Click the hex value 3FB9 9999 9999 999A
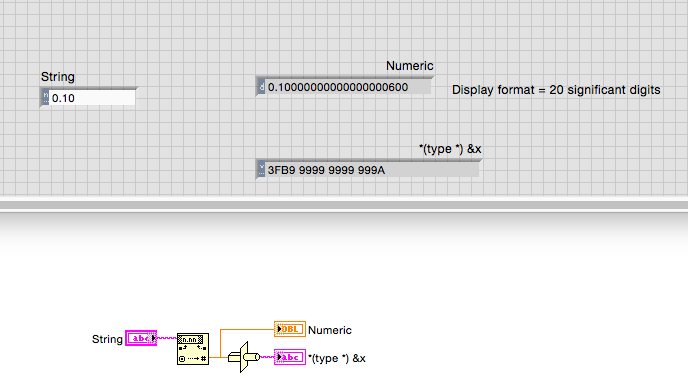 point(326,170)
